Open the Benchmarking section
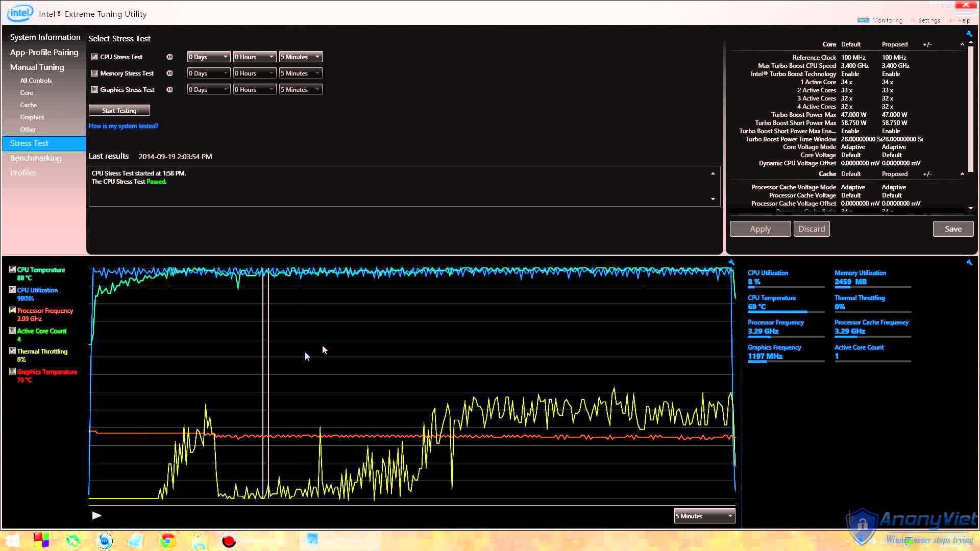Viewport: 980px width, 551px height. (x=36, y=158)
